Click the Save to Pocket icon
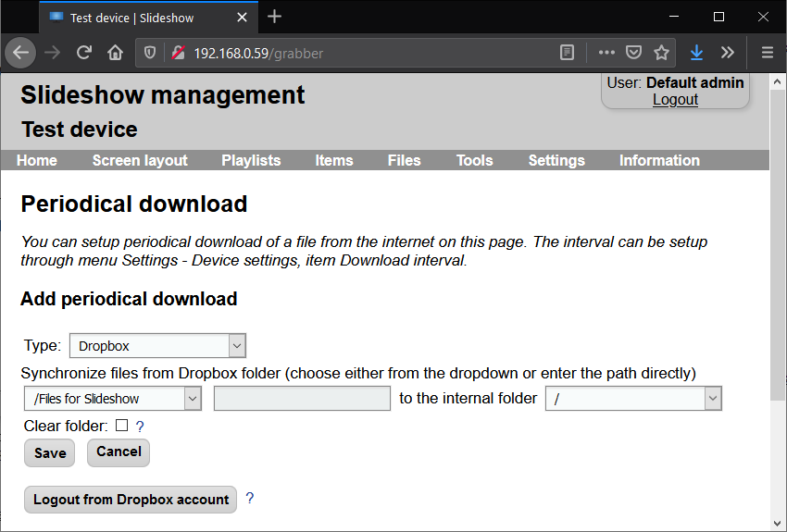The width and height of the screenshot is (787, 532). coord(633,53)
